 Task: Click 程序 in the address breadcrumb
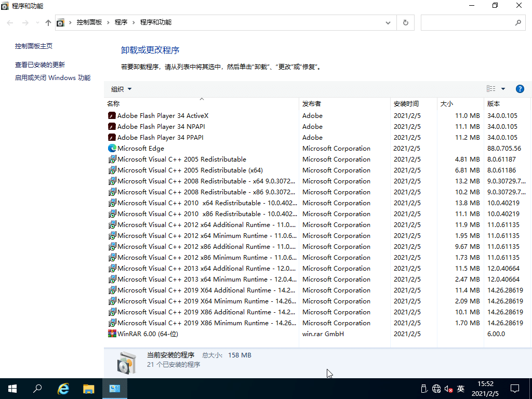(121, 22)
